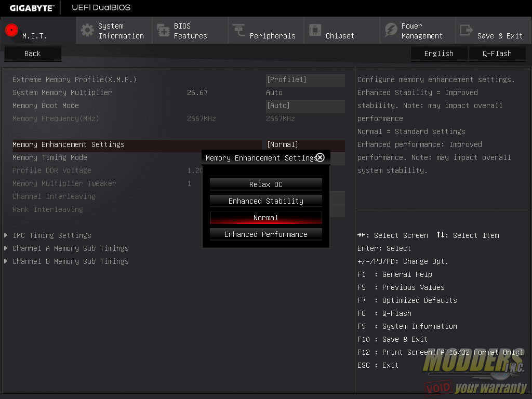Click F7 Optimized Defaults help text
Viewport: 532px width, 399px height.
[407, 300]
